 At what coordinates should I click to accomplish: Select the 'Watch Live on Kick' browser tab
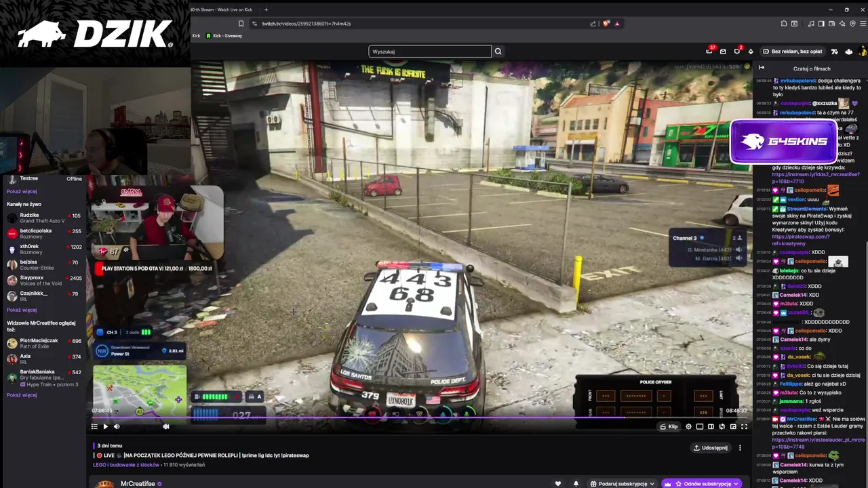(223, 9)
